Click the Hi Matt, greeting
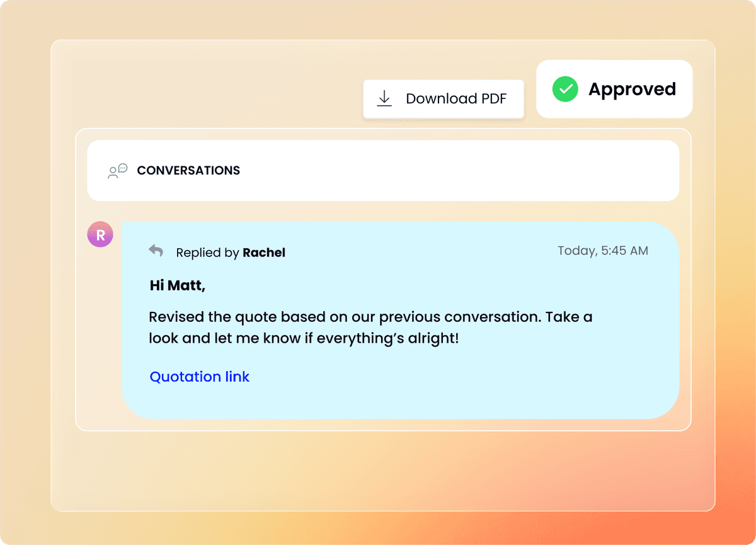The width and height of the screenshot is (756, 545). coord(178,286)
